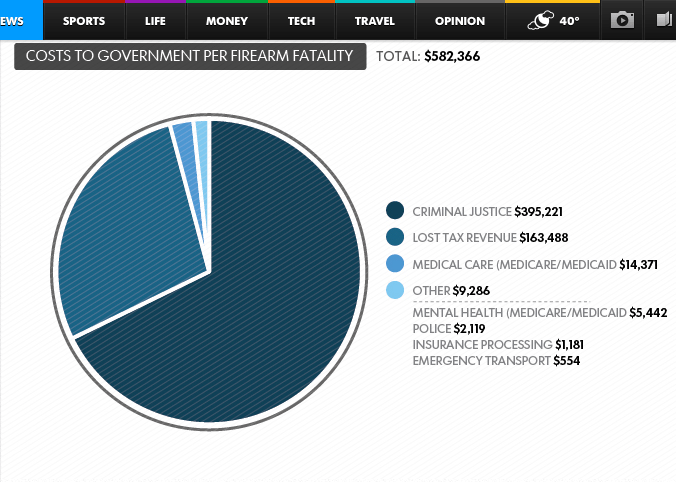Click the Lost Tax Revenue legend dot
This screenshot has width=676, height=482.
(x=395, y=237)
